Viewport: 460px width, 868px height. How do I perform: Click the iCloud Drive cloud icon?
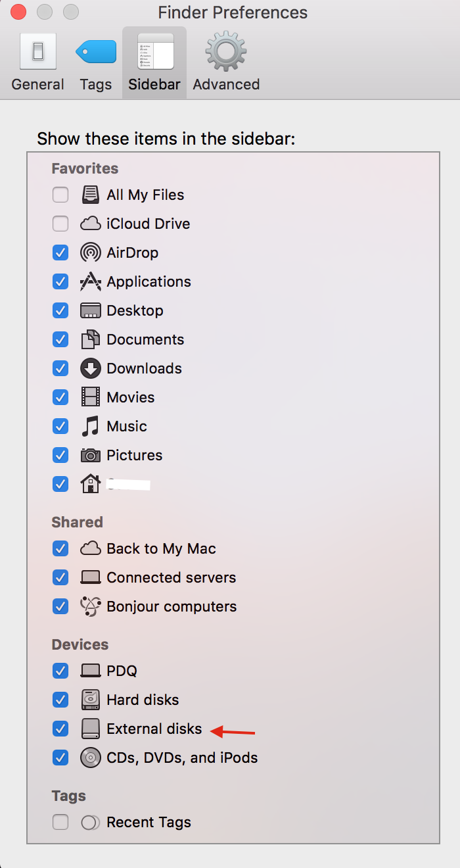coord(91,224)
